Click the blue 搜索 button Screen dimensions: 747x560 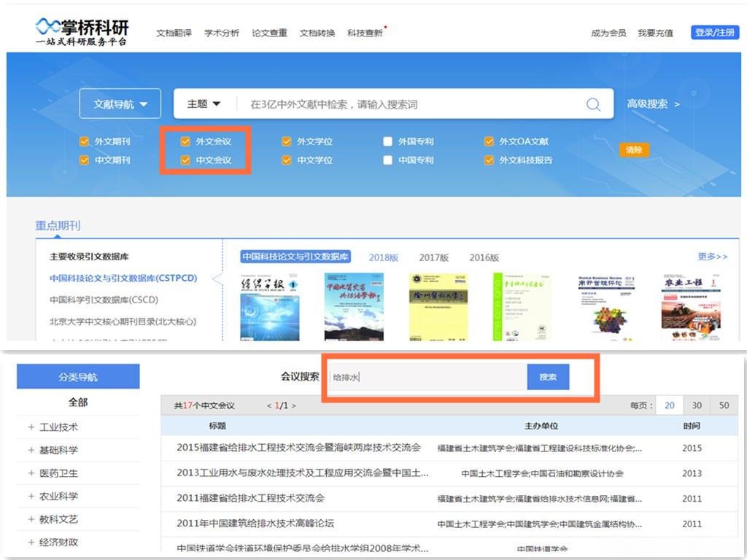[548, 377]
